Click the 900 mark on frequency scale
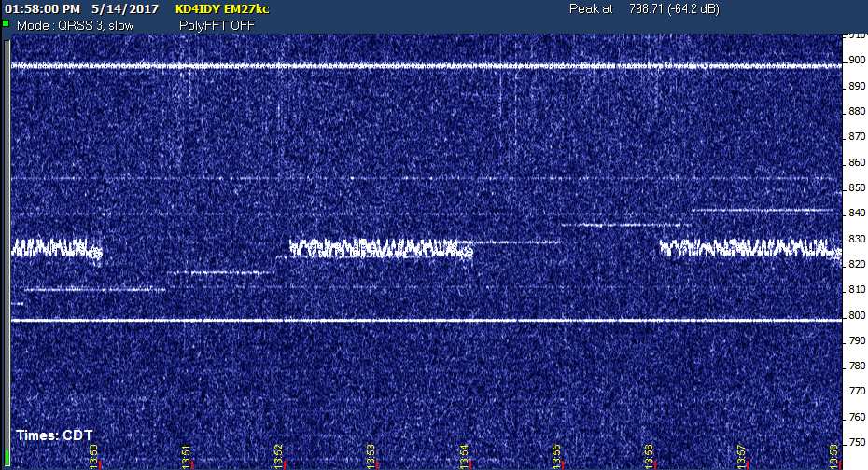Screen dimensions: 868x470 pyautogui.click(x=856, y=61)
